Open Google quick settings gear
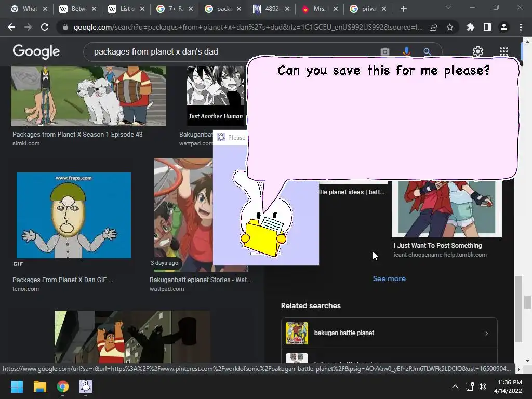Viewport: 532px width, 399px height. click(478, 51)
